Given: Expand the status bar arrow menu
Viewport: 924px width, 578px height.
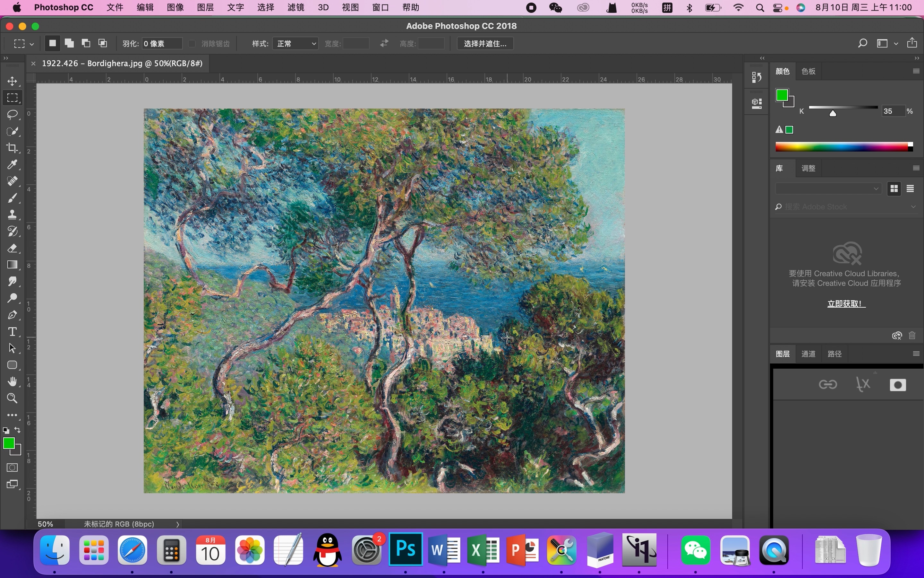Looking at the screenshot, I should (x=177, y=524).
